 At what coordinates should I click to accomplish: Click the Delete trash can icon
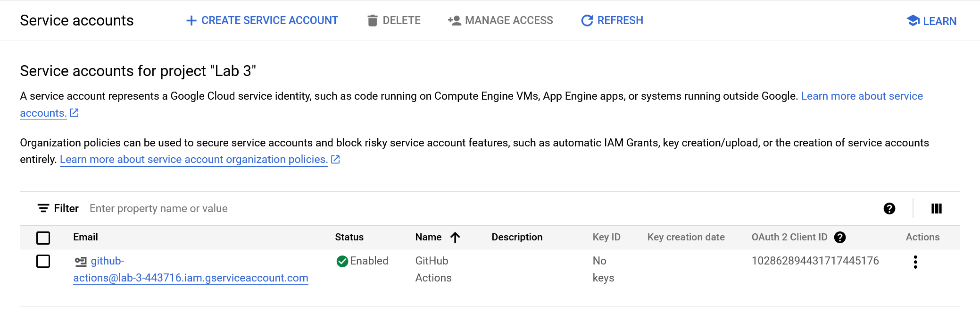pyautogui.click(x=373, y=21)
